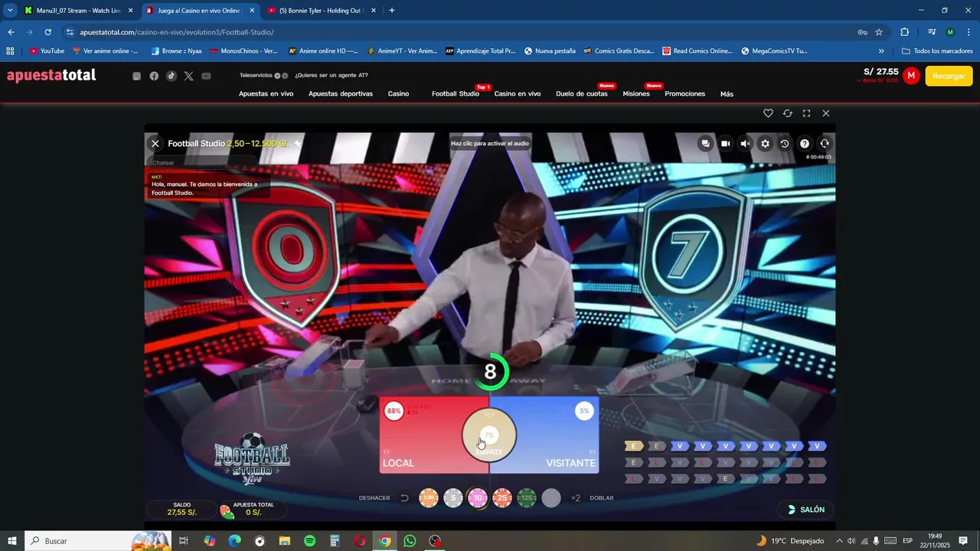Add the game to favorites heart
The height and width of the screenshot is (551, 980).
pyautogui.click(x=768, y=113)
